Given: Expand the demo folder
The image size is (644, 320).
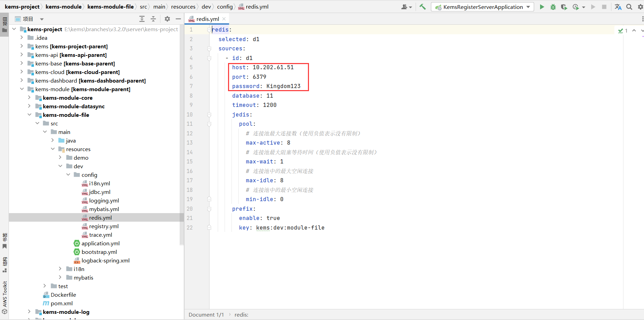Looking at the screenshot, I should pyautogui.click(x=60, y=158).
